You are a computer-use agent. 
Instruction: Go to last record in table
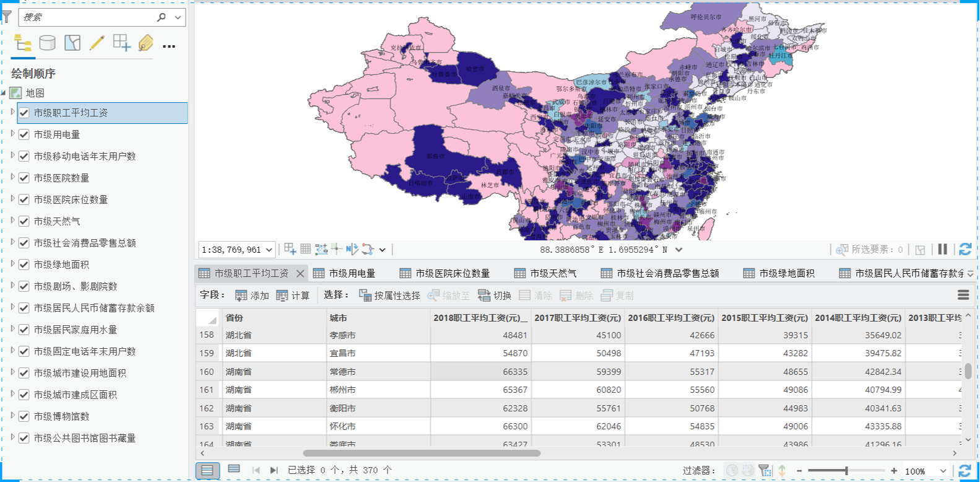(x=274, y=470)
